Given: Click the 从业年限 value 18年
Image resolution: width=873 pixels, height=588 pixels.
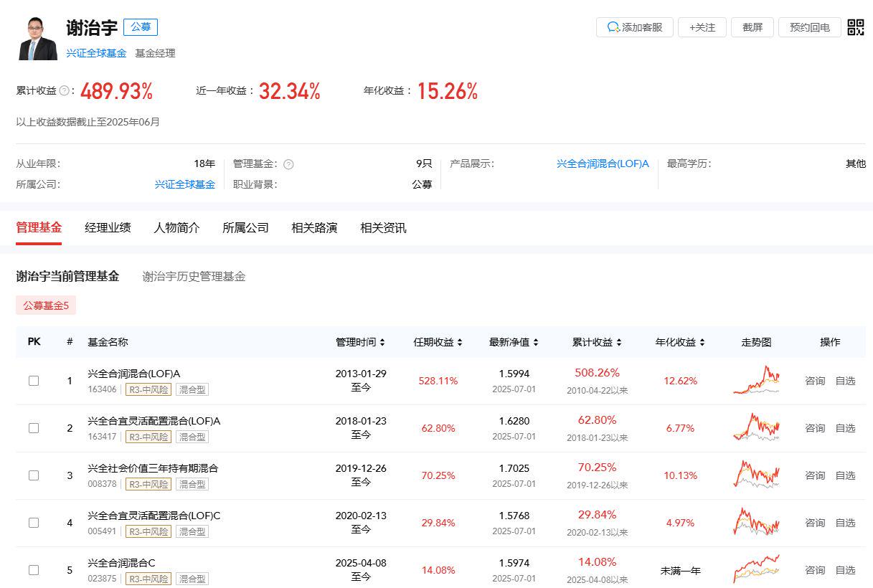Looking at the screenshot, I should [204, 164].
